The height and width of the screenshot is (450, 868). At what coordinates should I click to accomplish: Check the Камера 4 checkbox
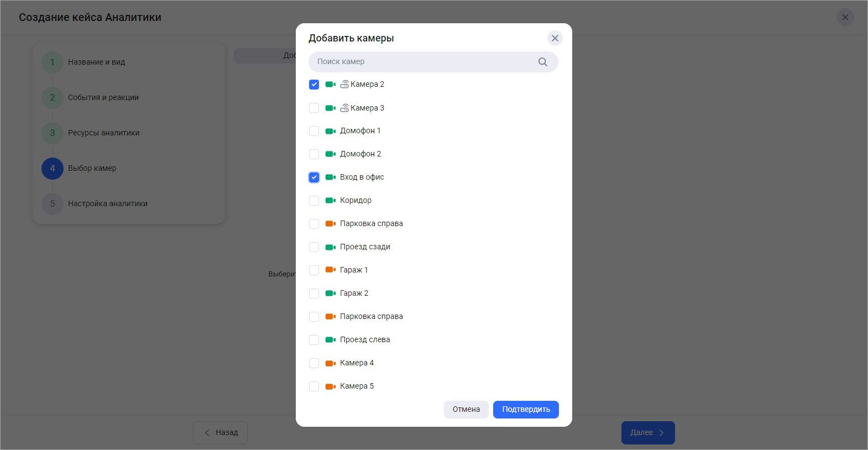tap(314, 363)
